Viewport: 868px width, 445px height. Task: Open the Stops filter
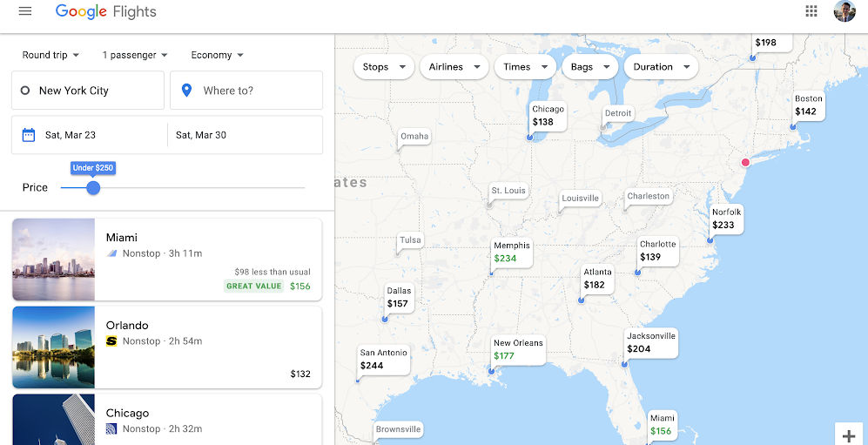coord(384,67)
